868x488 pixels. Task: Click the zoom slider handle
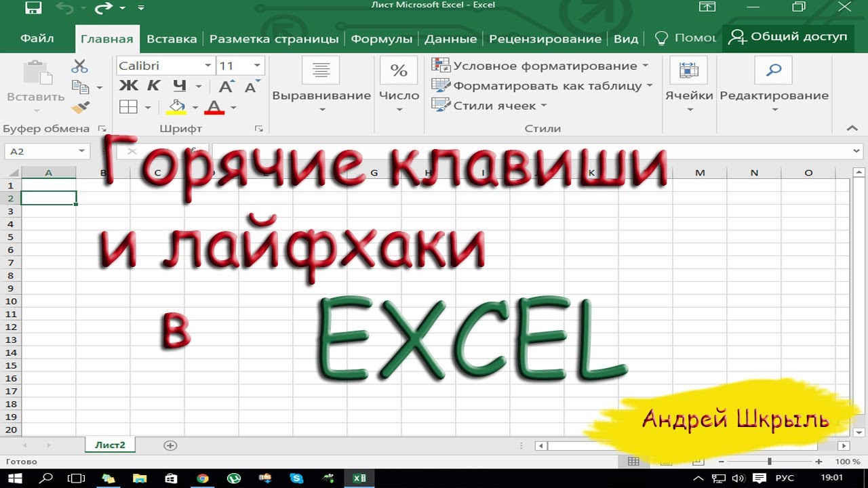(769, 462)
